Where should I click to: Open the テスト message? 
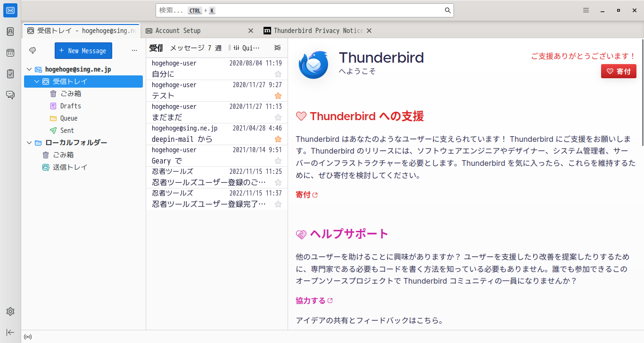point(217,90)
